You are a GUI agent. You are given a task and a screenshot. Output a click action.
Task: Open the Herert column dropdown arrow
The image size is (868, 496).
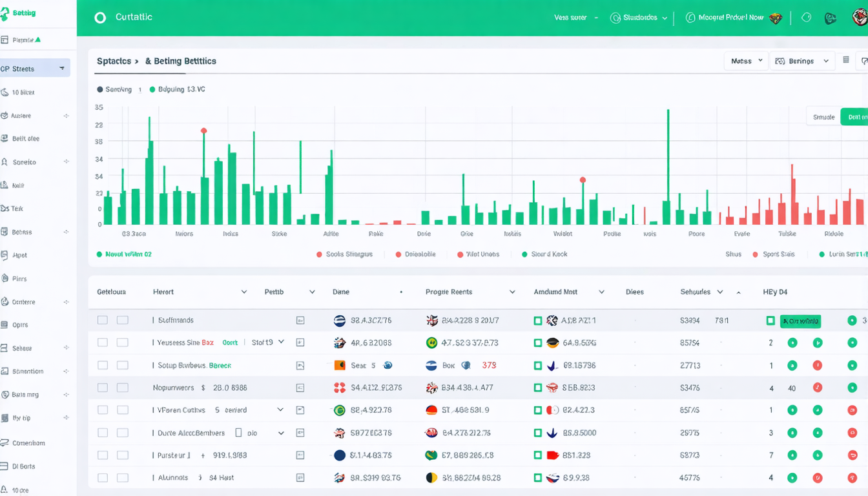point(244,292)
